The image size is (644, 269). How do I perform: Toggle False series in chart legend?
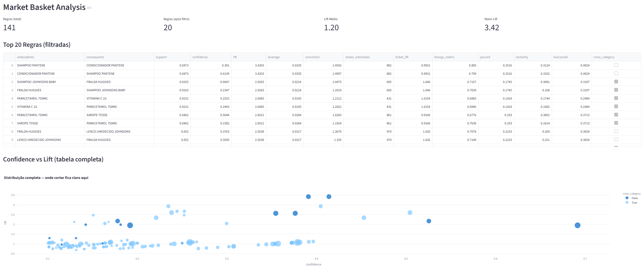[x=631, y=198]
